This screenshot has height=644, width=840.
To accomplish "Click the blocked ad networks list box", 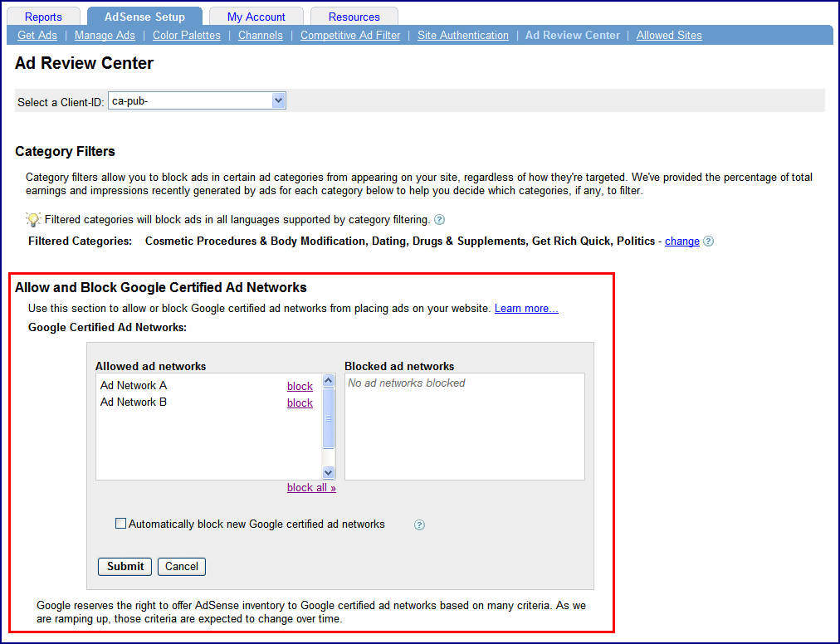I will 465,427.
